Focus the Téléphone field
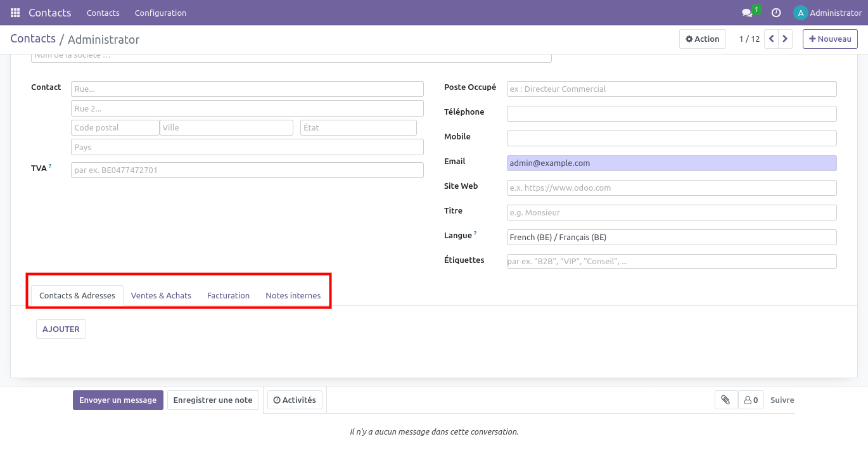868x472 pixels. click(672, 113)
